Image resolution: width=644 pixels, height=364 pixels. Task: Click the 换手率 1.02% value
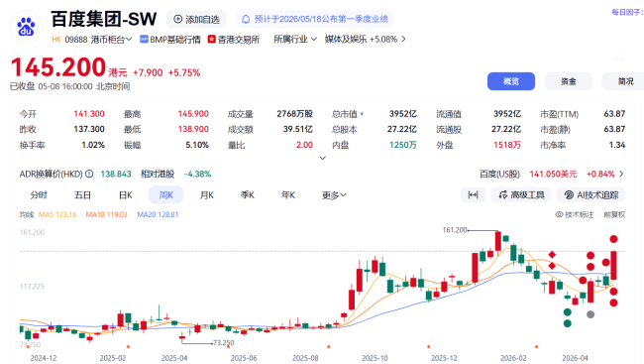93,145
